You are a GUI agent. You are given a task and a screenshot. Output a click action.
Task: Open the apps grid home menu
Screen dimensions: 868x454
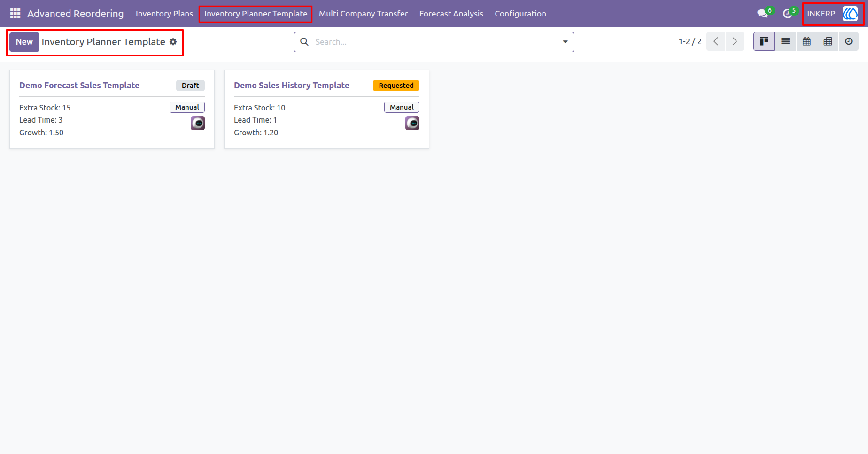coord(15,14)
